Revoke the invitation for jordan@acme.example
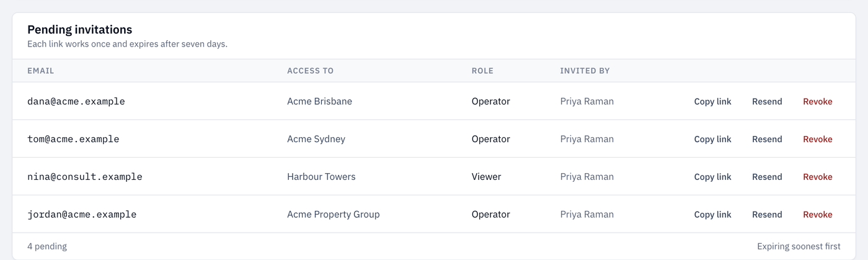 click(818, 215)
